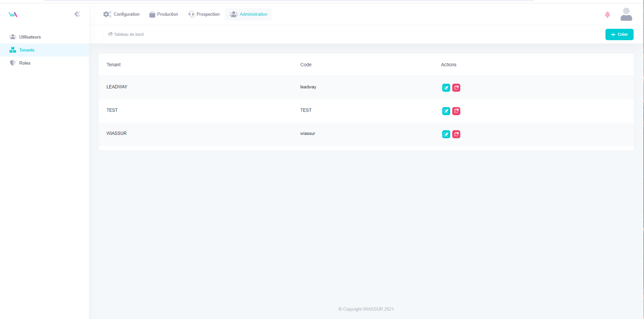
Task: Open Utilisateurs in the sidebar
Action: coord(30,37)
